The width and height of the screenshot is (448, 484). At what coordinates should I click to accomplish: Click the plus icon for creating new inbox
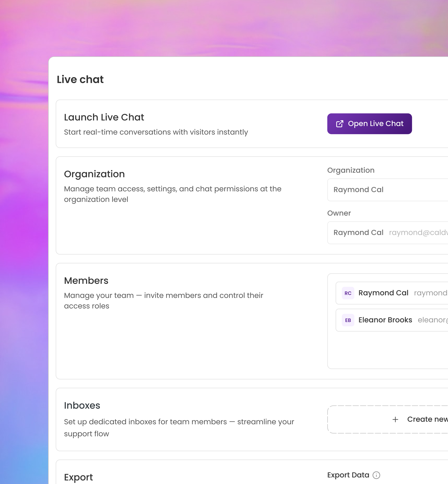pyautogui.click(x=395, y=419)
